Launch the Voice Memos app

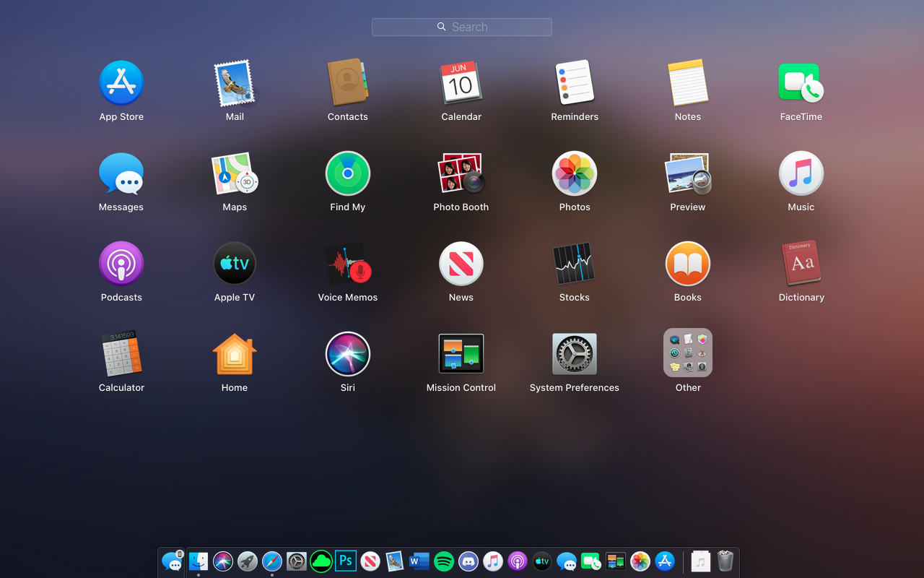coord(348,264)
